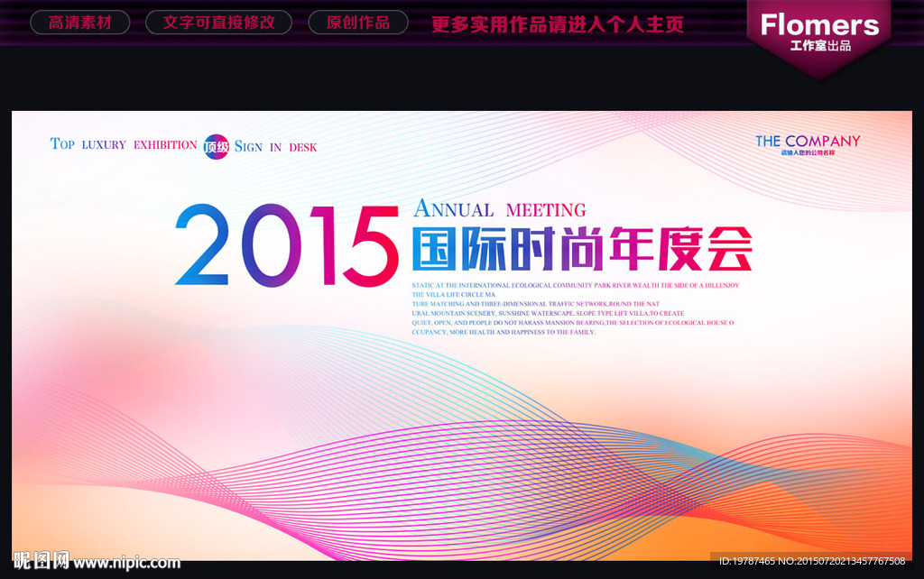This screenshot has height=579, width=924.
Task: Select the ANNUAL MEETING heading text
Action: point(500,209)
